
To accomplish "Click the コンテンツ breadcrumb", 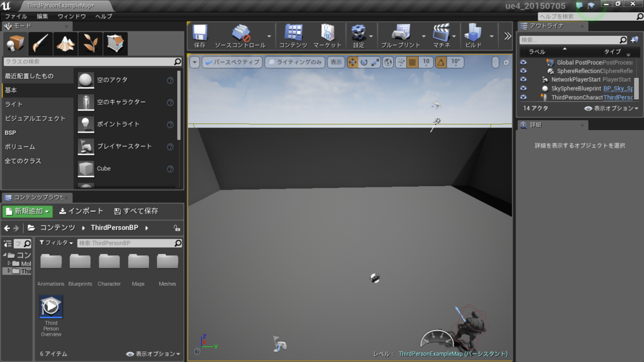I will click(x=57, y=228).
